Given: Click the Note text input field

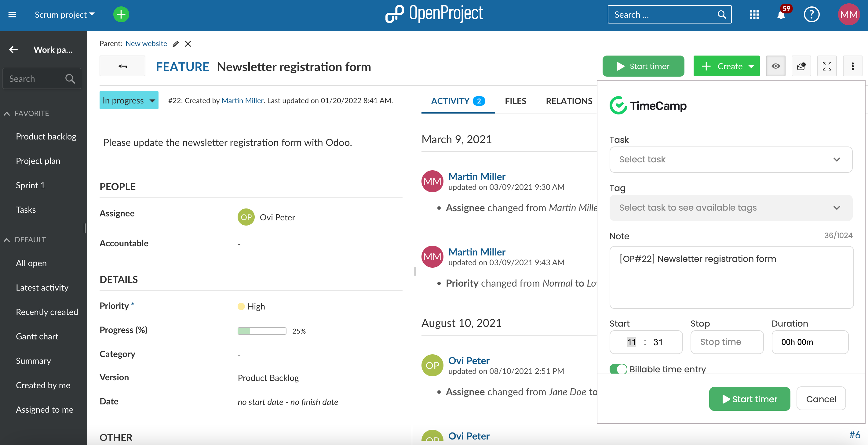Looking at the screenshot, I should click(731, 277).
